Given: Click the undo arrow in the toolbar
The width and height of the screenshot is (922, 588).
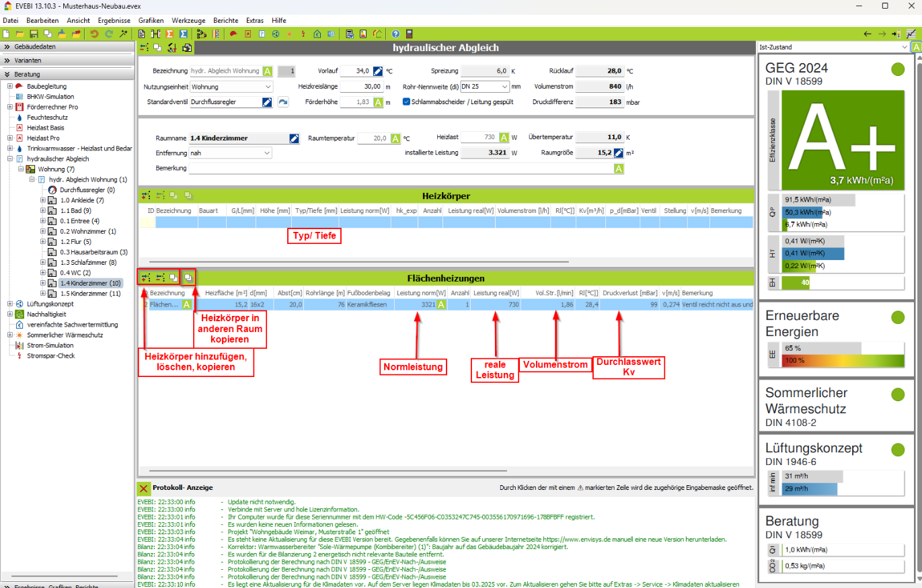Looking at the screenshot, I should (94, 34).
